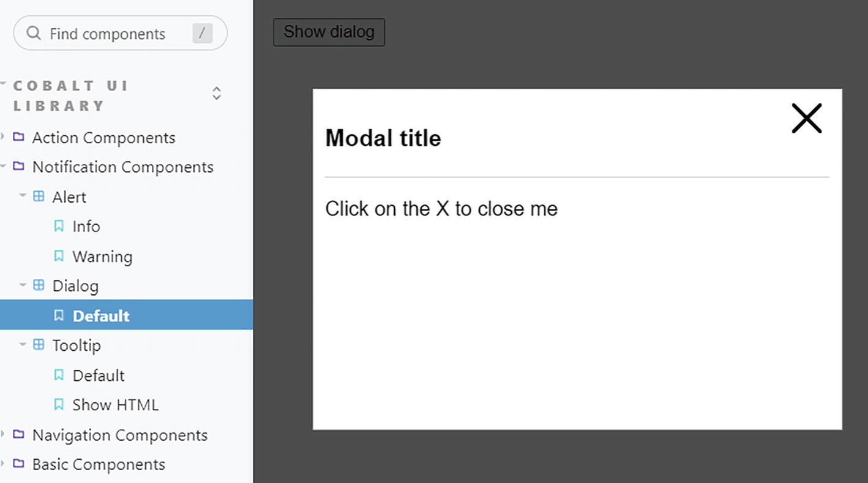Viewport: 868px width, 483px height.
Task: Click the Show dialog button
Action: (329, 32)
